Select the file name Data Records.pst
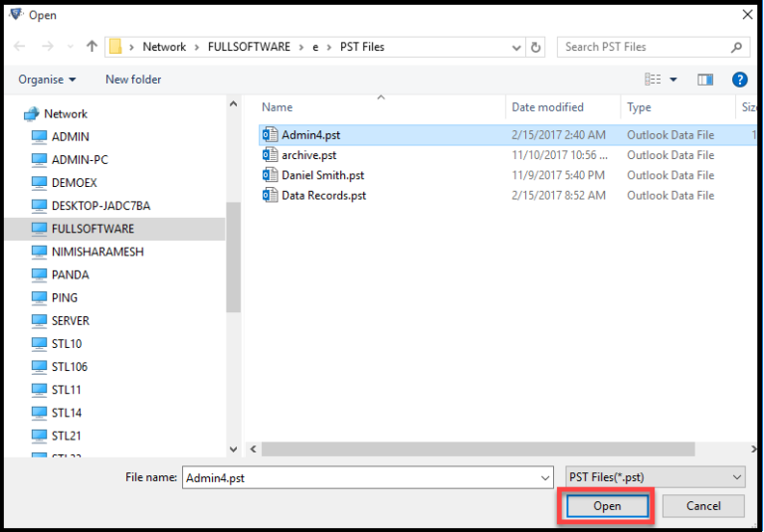764x532 pixels. [x=323, y=195]
